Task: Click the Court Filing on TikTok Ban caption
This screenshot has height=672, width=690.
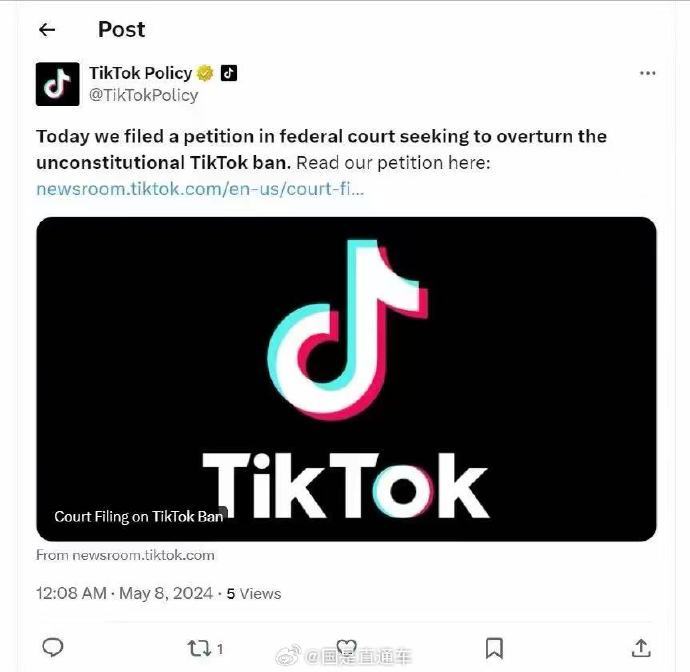Action: coord(139,517)
